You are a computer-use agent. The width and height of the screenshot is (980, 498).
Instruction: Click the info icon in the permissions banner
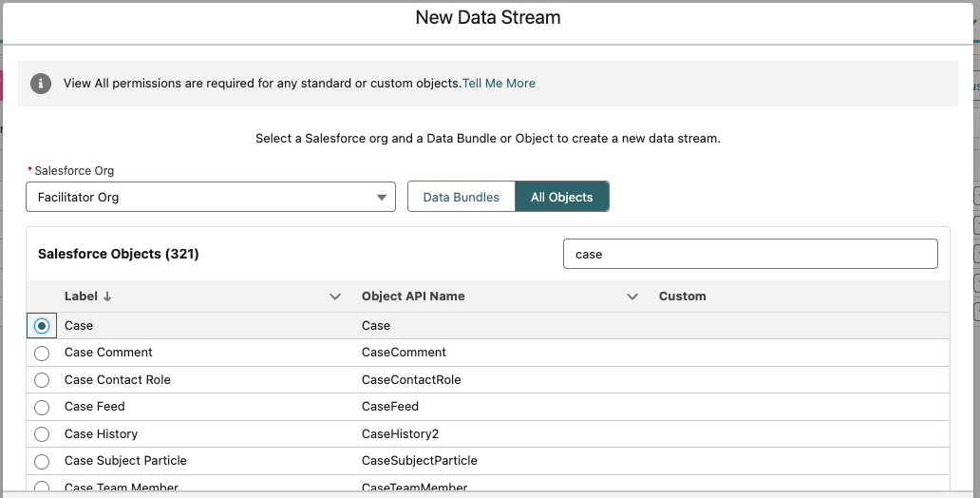click(41, 84)
